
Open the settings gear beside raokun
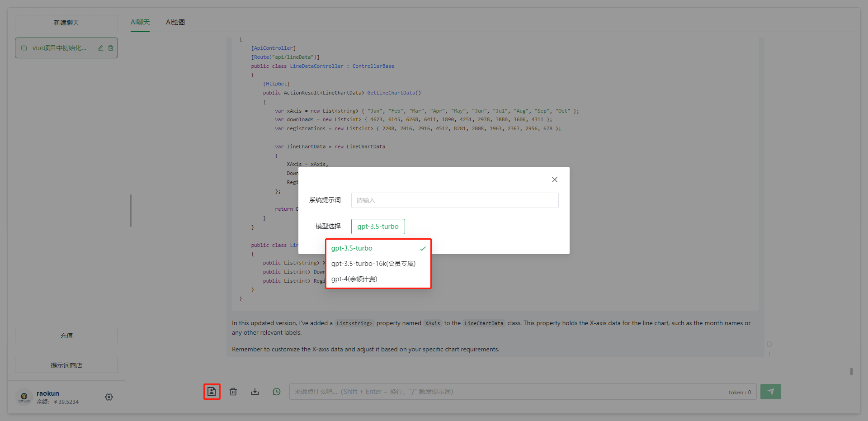pos(109,397)
